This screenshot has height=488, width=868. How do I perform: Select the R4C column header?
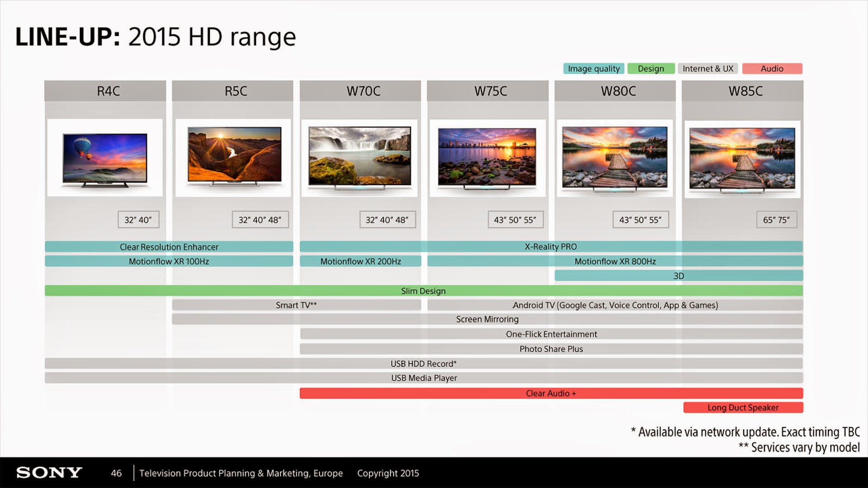pyautogui.click(x=108, y=91)
